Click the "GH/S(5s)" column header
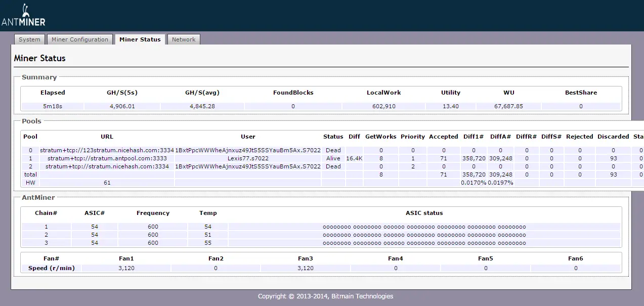644x306 pixels. (122, 93)
